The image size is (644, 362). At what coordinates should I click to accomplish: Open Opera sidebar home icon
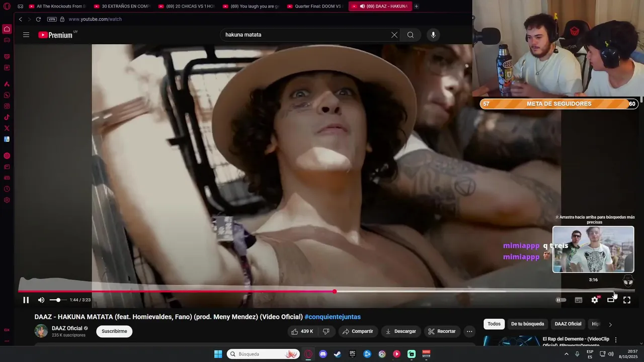pyautogui.click(x=7, y=29)
